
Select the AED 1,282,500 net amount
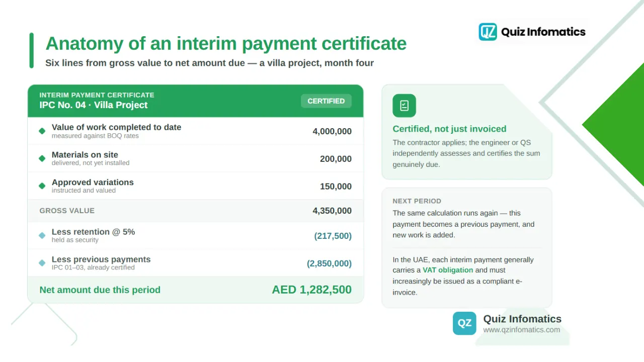tap(311, 290)
